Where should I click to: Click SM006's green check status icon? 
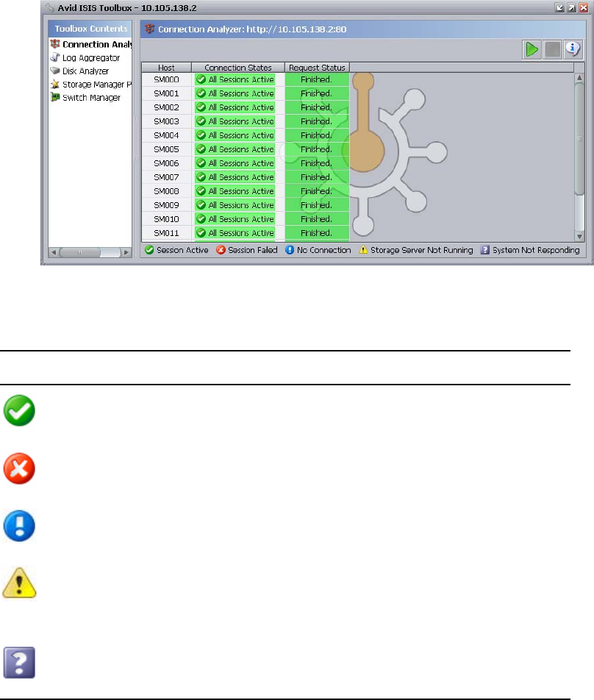[x=201, y=163]
